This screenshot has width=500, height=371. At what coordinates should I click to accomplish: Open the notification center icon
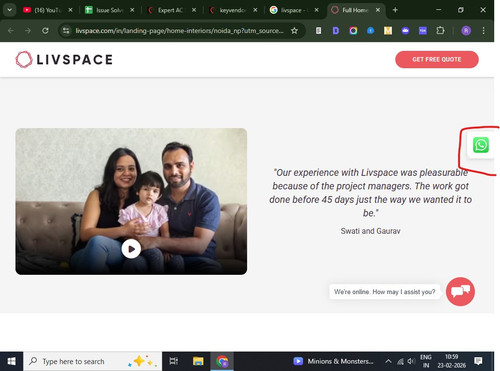(x=478, y=361)
